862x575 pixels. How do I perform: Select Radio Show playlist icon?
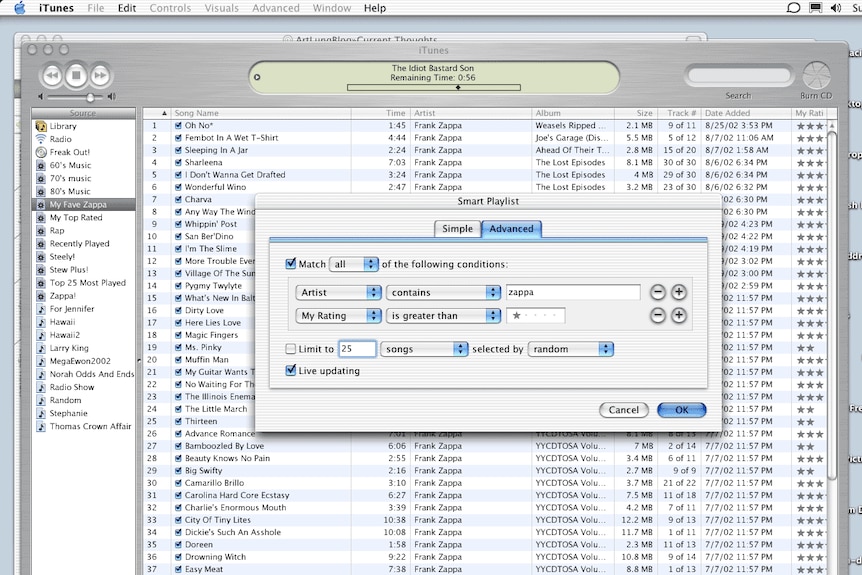point(41,387)
